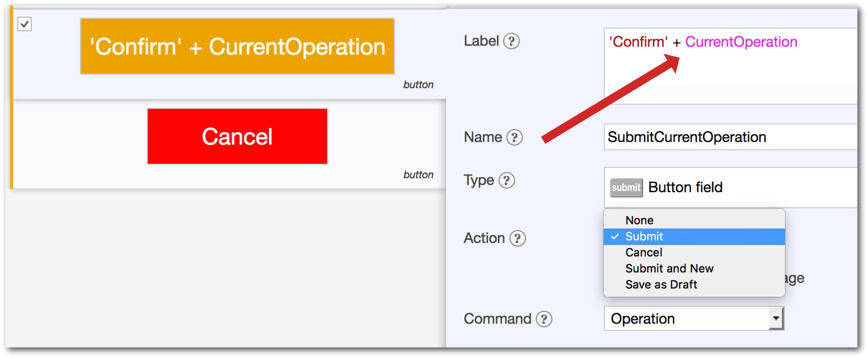The width and height of the screenshot is (868, 358).
Task: Click the 'button' caption under the Cancel button
Action: tap(418, 175)
